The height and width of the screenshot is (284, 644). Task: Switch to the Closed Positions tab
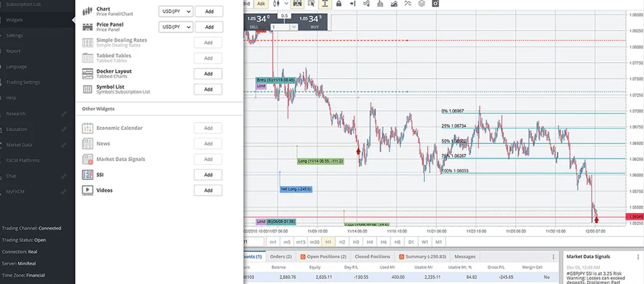coord(372,256)
